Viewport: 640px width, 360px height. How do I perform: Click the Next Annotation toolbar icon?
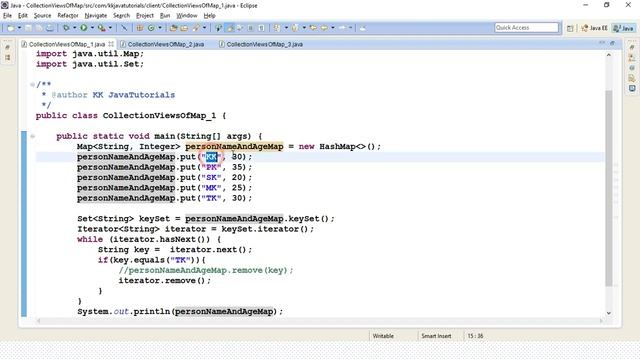277,28
